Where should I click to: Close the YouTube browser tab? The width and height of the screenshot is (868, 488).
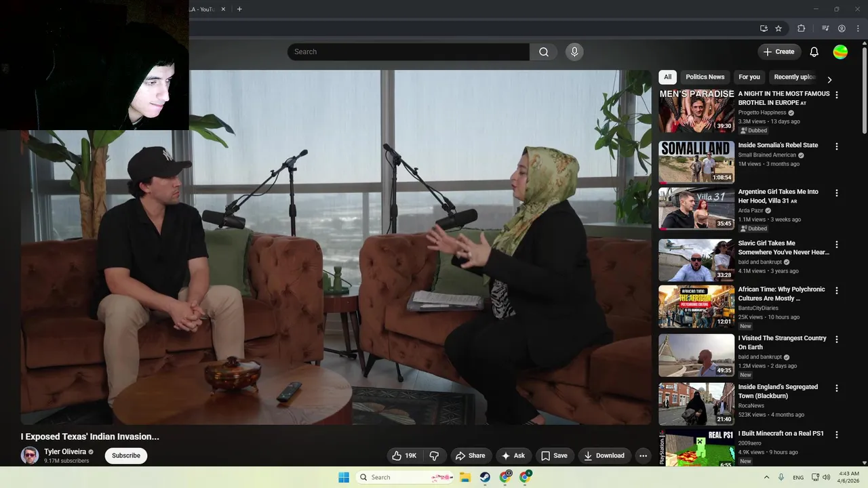(x=223, y=9)
